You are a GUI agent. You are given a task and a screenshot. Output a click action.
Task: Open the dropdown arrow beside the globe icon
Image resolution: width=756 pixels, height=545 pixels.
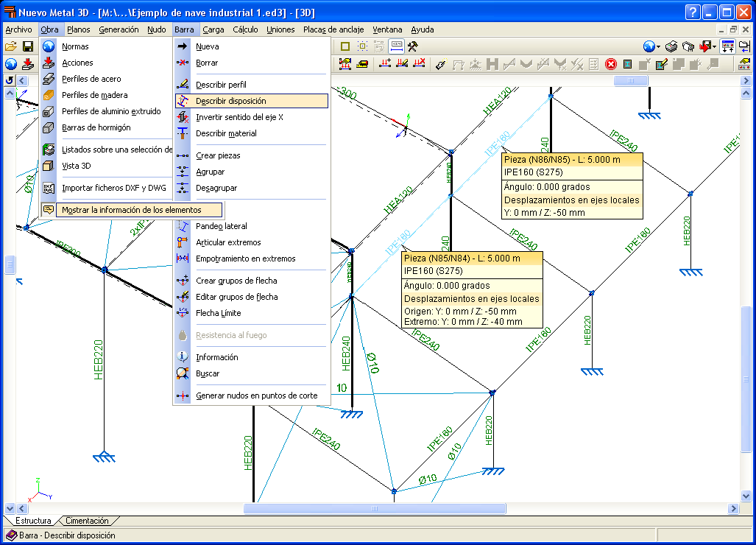pyautogui.click(x=659, y=46)
